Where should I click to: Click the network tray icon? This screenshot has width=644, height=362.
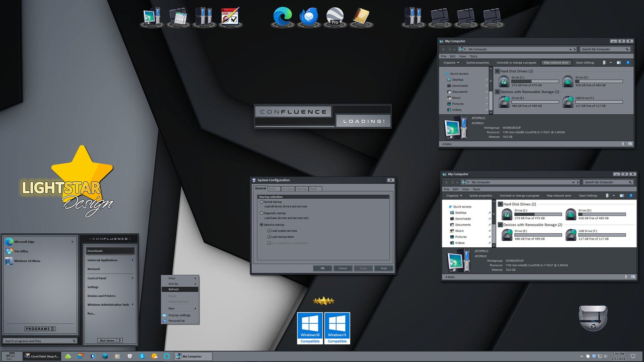click(x=600, y=356)
